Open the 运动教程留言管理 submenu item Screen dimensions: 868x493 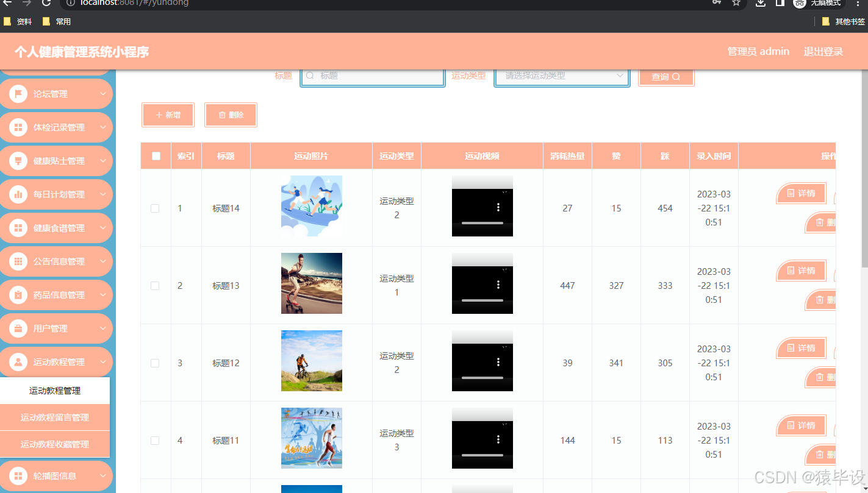pyautogui.click(x=55, y=417)
